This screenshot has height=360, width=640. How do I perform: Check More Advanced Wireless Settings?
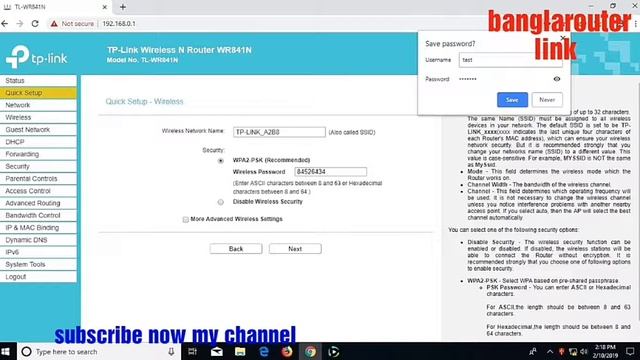tap(186, 220)
